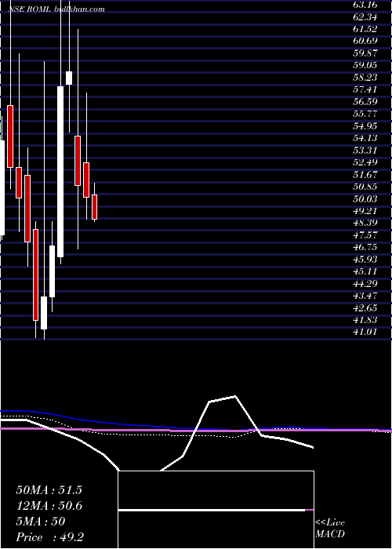
Task: Click the 59.87 price axis label
Action: 365,53
